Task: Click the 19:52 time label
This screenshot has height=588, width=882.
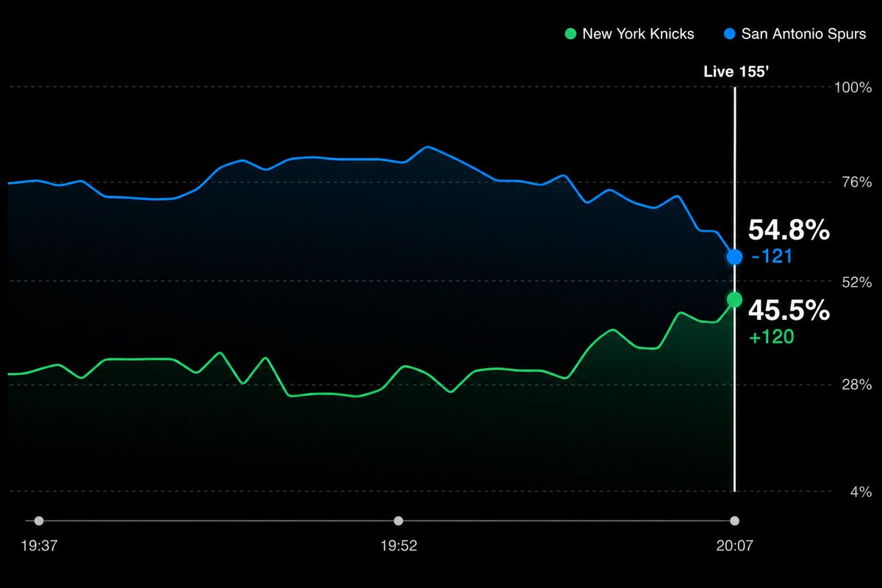Action: (x=398, y=546)
